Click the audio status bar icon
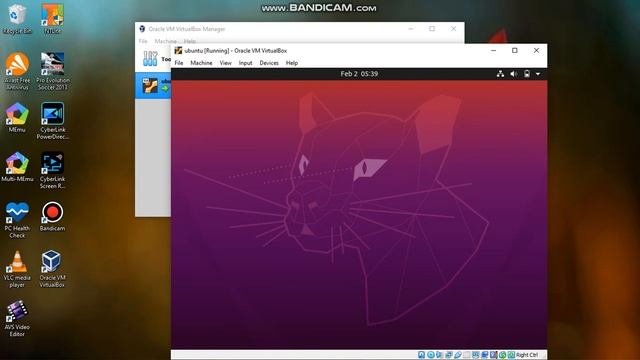Viewport: 640px width, 360px height. tap(439, 355)
